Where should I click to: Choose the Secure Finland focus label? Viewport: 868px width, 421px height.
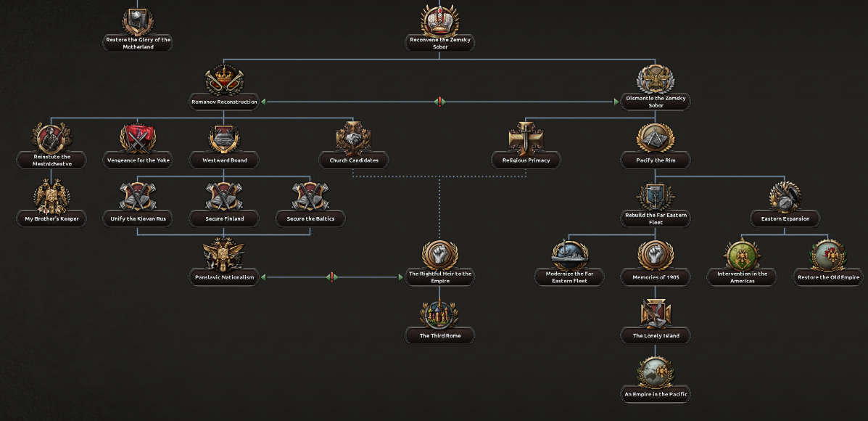[x=223, y=218]
